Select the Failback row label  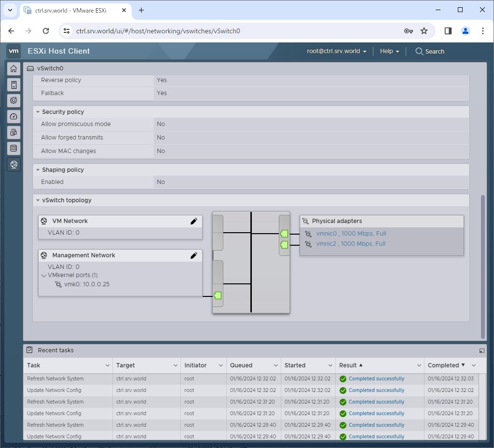[52, 93]
